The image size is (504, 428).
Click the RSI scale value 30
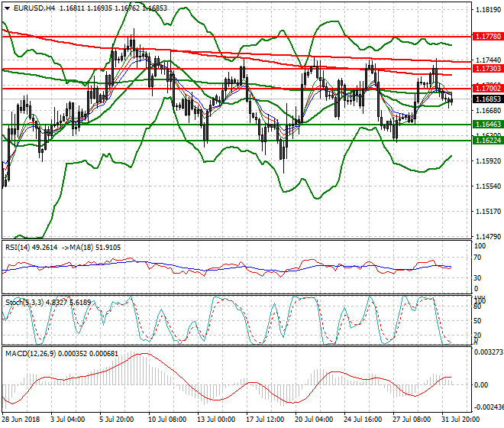pyautogui.click(x=477, y=277)
